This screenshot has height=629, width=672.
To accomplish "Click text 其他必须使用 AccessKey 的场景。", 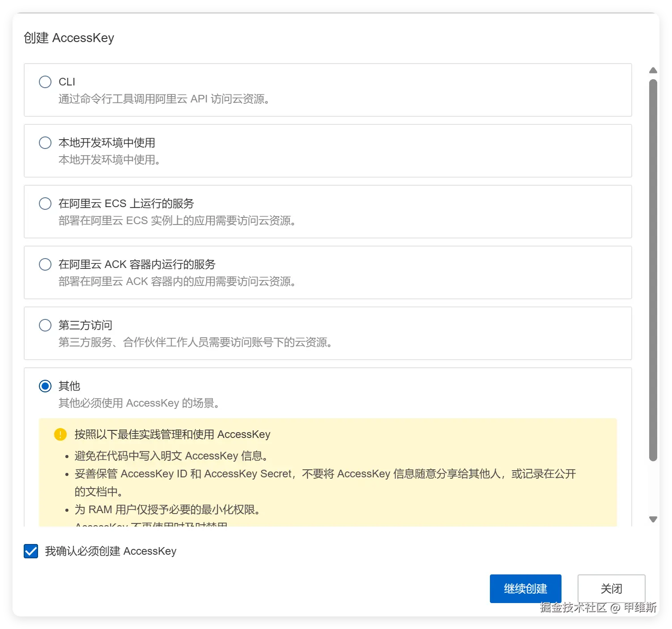I will pos(139,403).
